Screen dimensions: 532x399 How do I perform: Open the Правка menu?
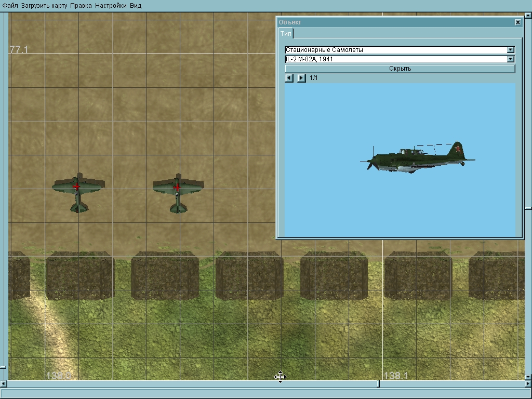click(81, 5)
